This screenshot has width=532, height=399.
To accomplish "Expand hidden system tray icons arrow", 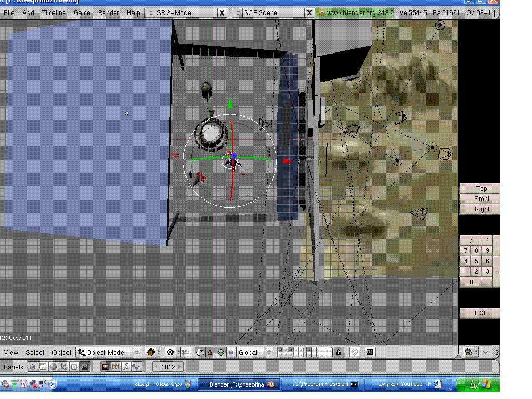I will [x=52, y=384].
